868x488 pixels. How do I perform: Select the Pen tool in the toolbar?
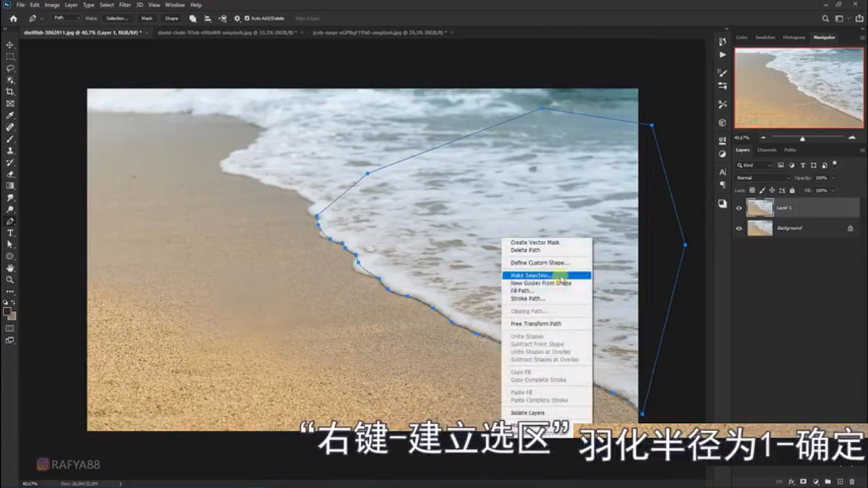tap(9, 222)
